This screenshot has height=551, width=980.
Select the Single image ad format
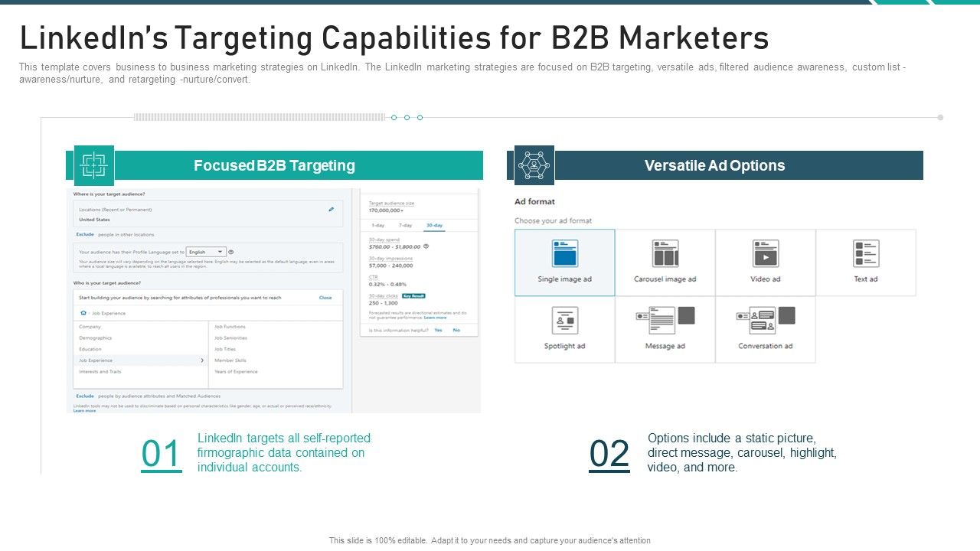(x=564, y=262)
